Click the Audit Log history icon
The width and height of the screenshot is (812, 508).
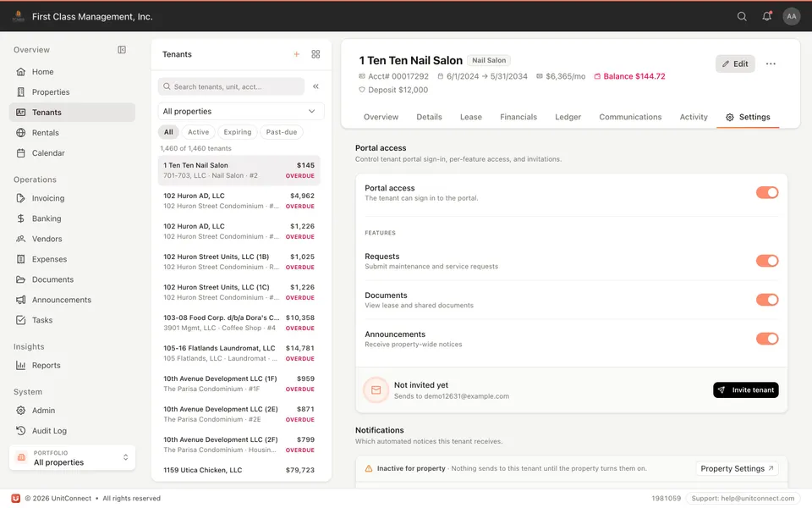20,431
